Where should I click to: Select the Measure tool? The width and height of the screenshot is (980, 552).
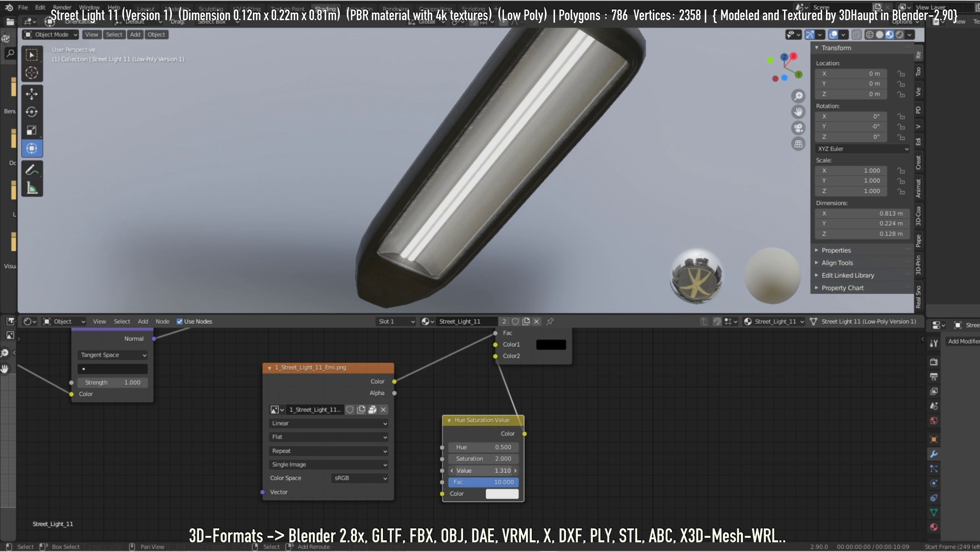click(32, 188)
